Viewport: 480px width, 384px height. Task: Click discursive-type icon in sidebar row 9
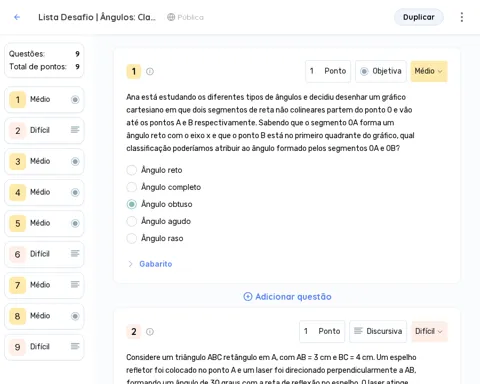(75, 346)
